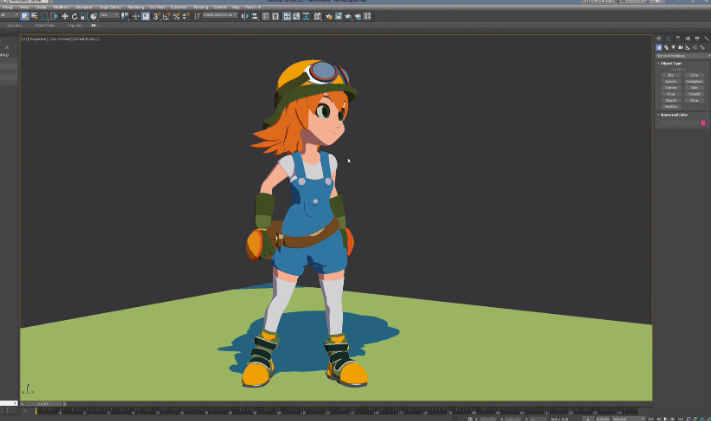Click the Sphere primitive button
711x421 pixels.
pos(671,81)
